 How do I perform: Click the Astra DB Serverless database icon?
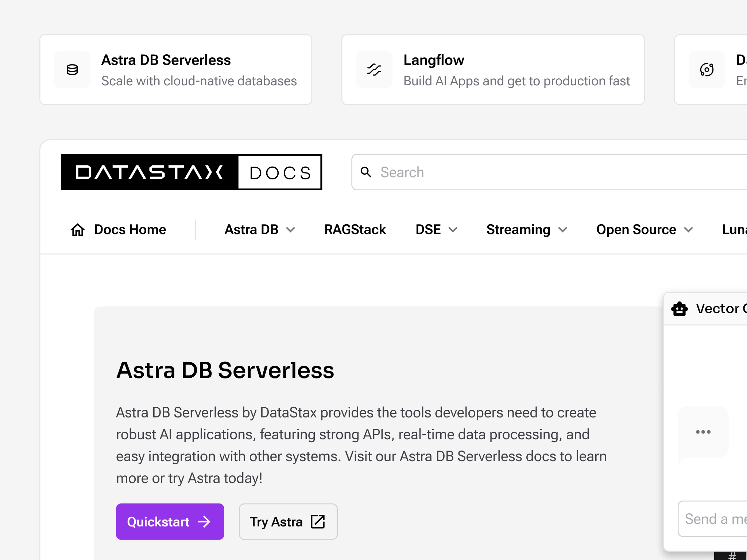[72, 70]
